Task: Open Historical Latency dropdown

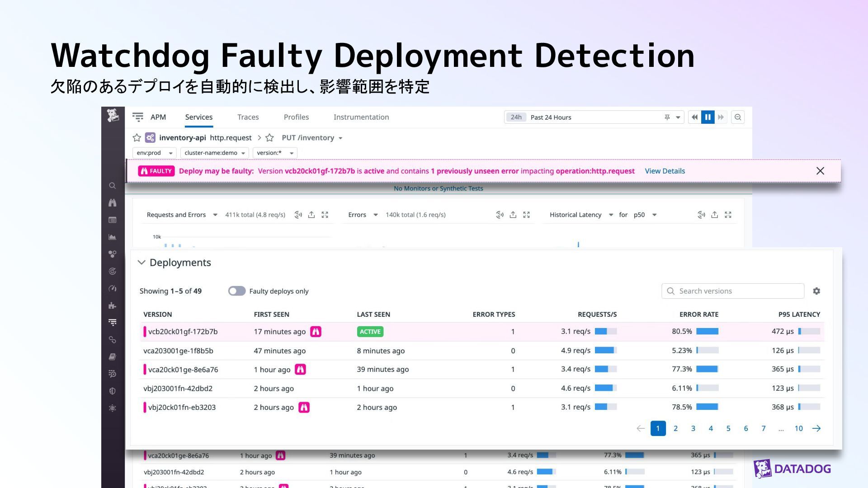Action: point(611,215)
